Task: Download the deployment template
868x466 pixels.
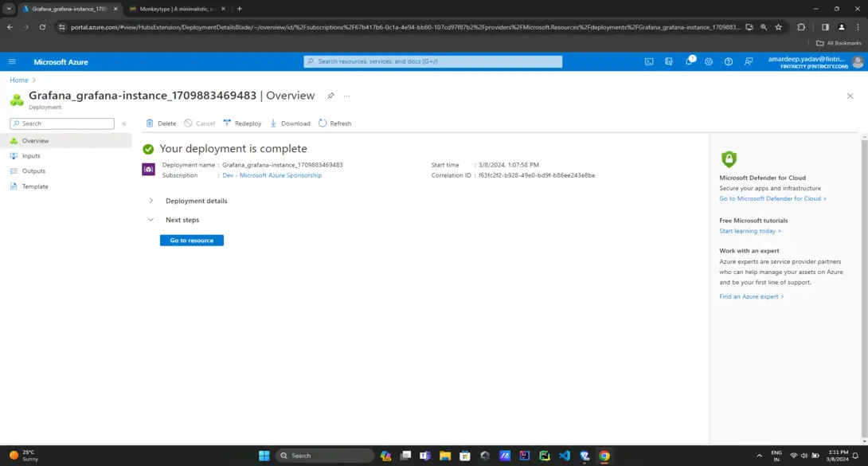Action: (290, 123)
